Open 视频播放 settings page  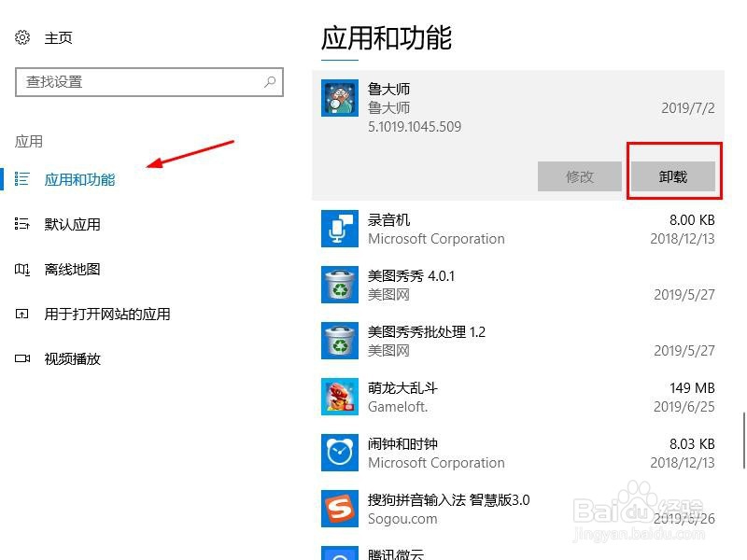[73, 358]
